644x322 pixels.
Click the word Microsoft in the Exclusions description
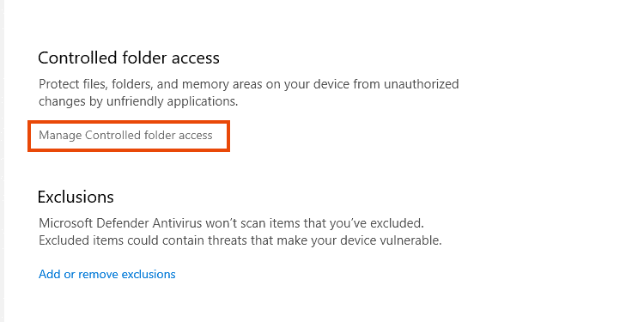[66, 223]
